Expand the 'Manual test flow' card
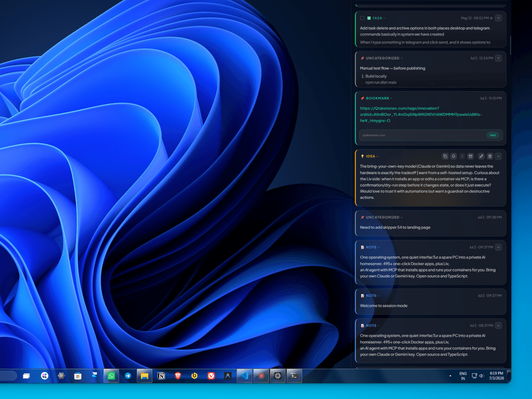 498,58
